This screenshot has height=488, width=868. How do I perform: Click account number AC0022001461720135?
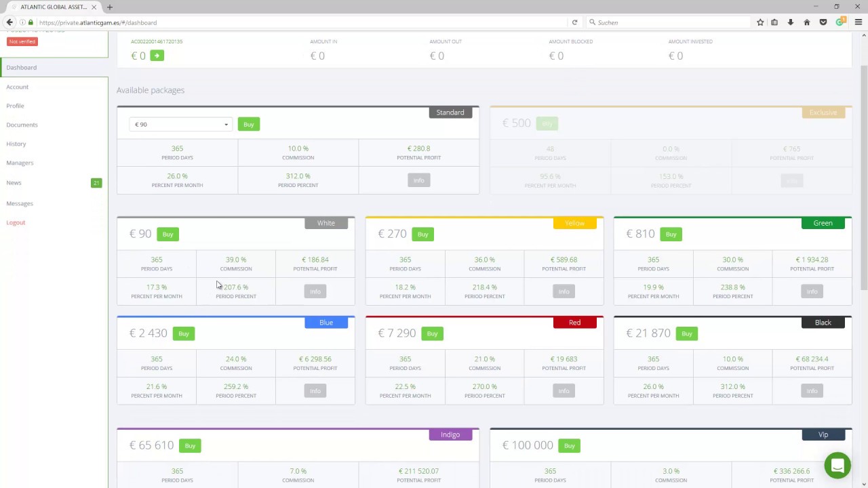157,41
